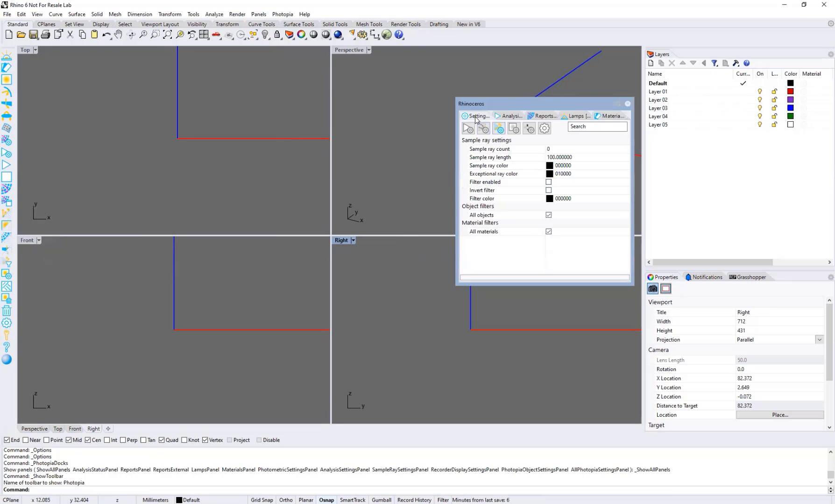The height and width of the screenshot is (504, 835).
Task: Click the Print icon in toolbar
Action: pos(45,35)
